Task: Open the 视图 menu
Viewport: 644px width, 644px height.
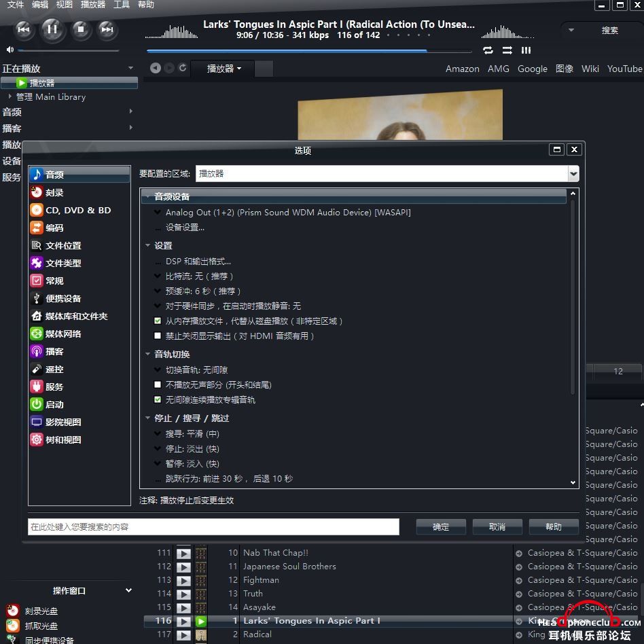Action: (64, 5)
